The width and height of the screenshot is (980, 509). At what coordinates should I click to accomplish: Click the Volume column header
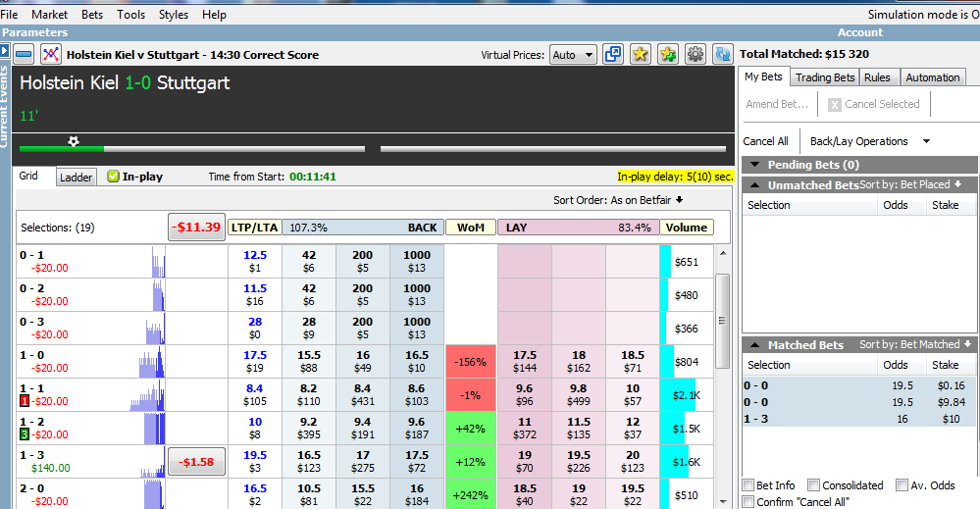[687, 228]
